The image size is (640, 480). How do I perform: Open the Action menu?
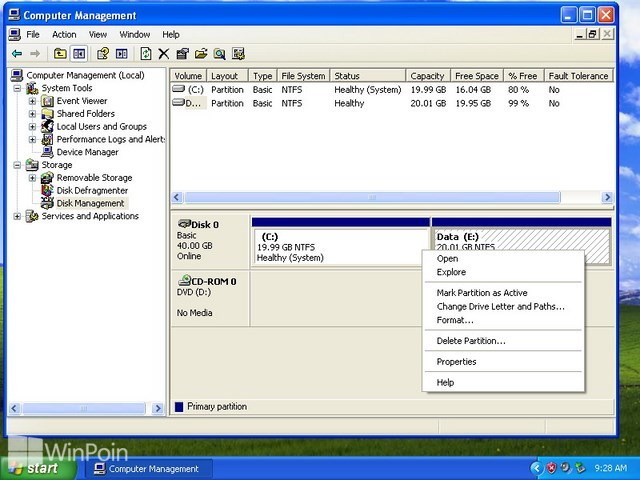click(64, 35)
